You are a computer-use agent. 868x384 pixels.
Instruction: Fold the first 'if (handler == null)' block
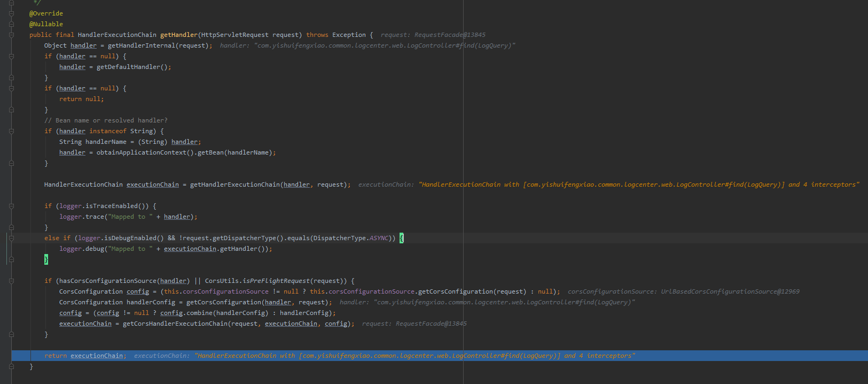(x=11, y=56)
